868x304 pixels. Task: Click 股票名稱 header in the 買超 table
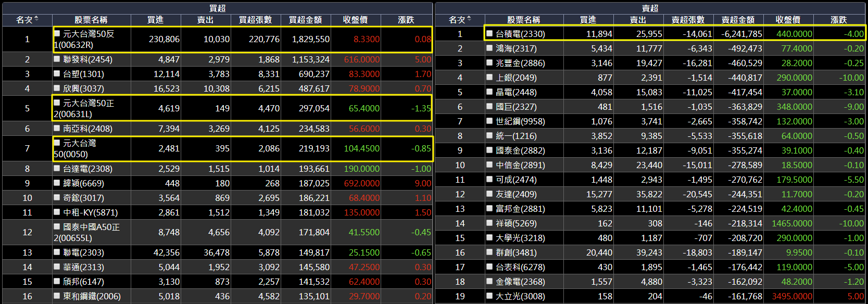[91, 20]
